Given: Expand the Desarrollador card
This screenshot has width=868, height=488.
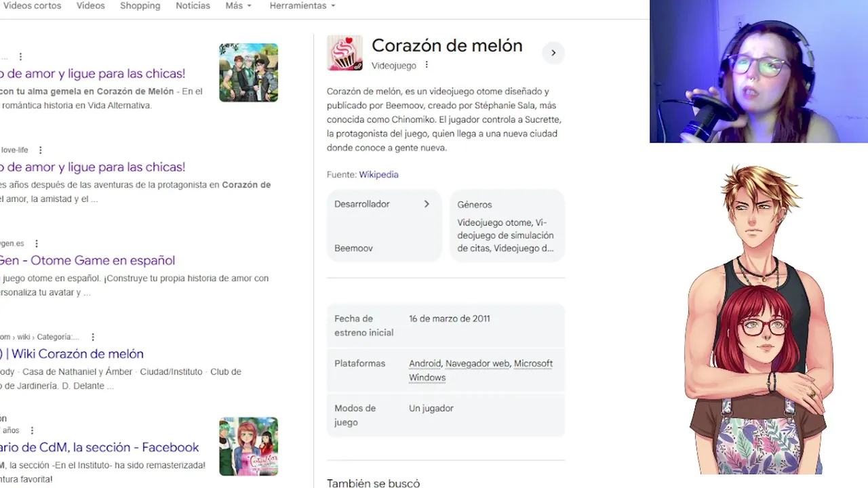Looking at the screenshot, I should (x=384, y=226).
